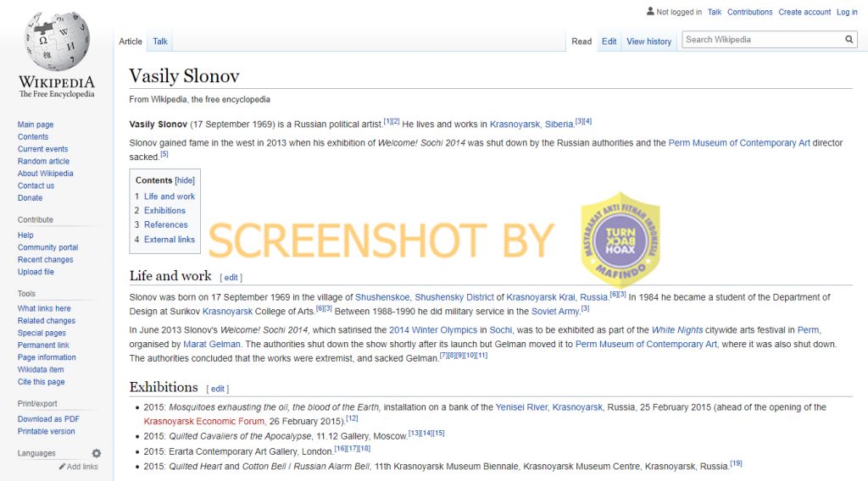Click Cite this page link
868x481 pixels.
tap(41, 381)
